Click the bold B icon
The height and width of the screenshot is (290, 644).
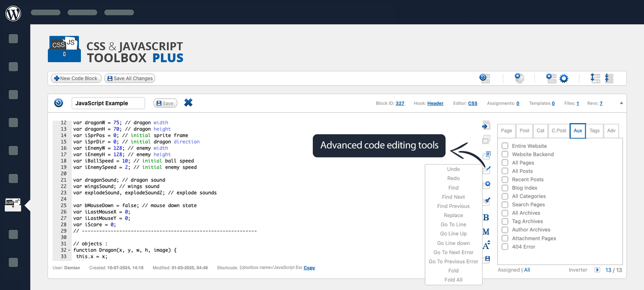tap(486, 218)
